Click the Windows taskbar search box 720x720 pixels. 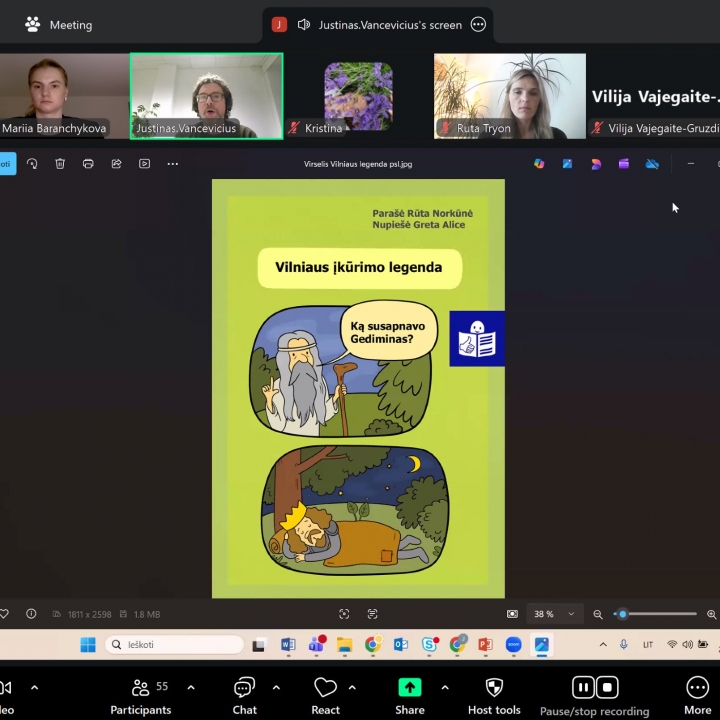(175, 645)
